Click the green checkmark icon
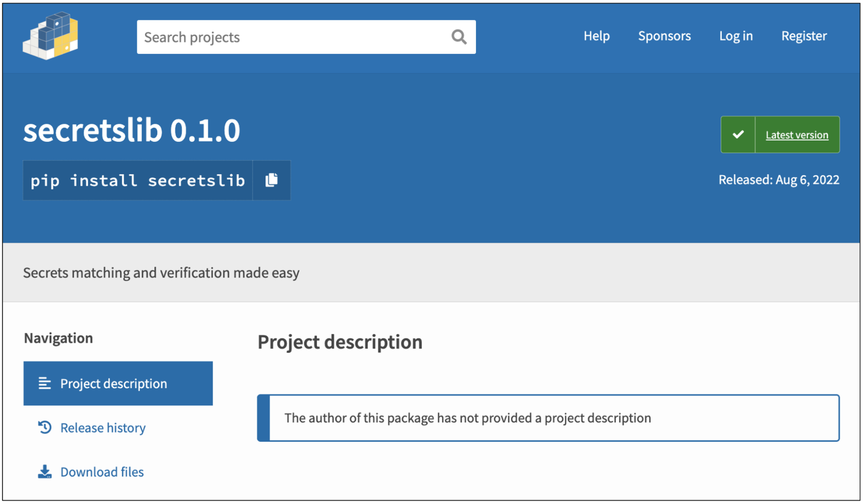The image size is (864, 504). point(738,134)
